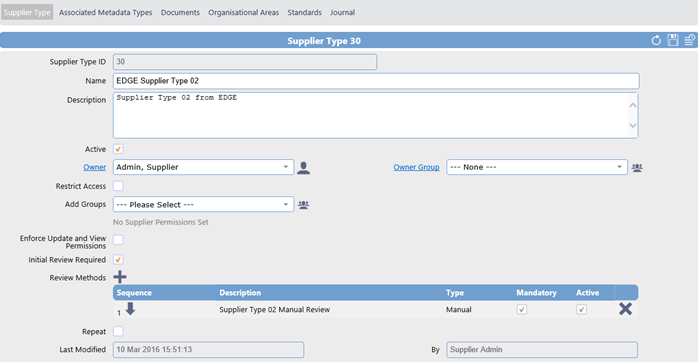Uncheck Initial Review Required

coord(118,260)
